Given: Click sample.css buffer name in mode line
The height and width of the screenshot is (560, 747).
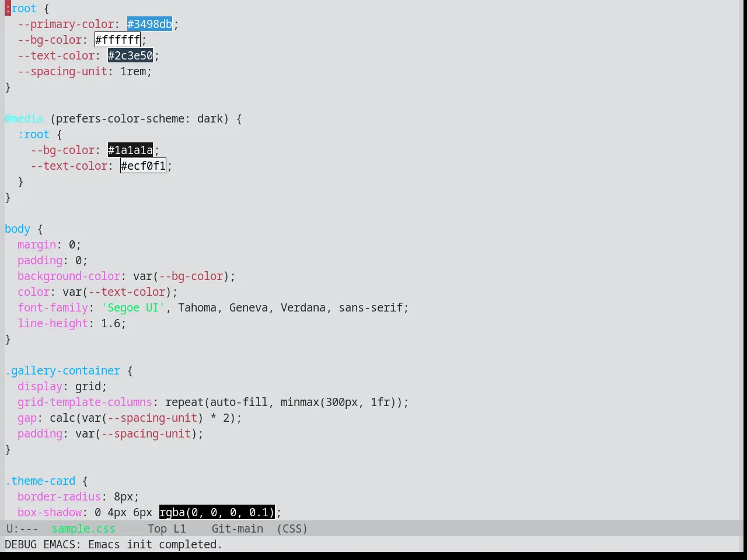Looking at the screenshot, I should click(x=83, y=528).
